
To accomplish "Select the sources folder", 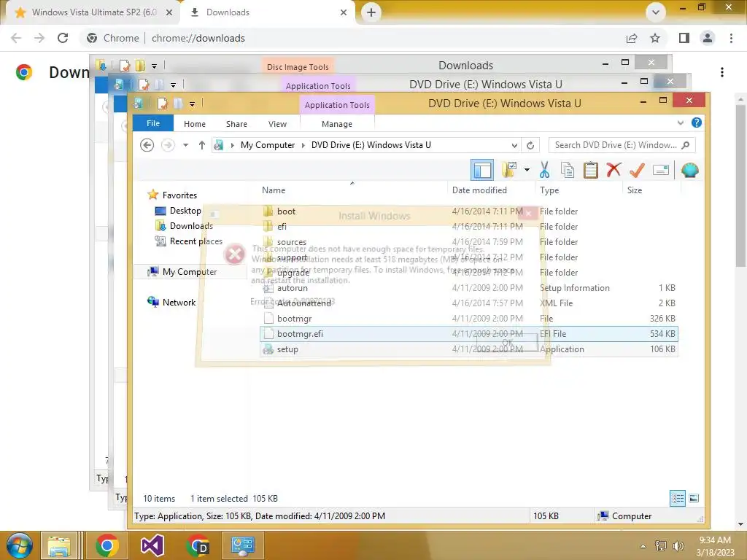I will tap(292, 242).
